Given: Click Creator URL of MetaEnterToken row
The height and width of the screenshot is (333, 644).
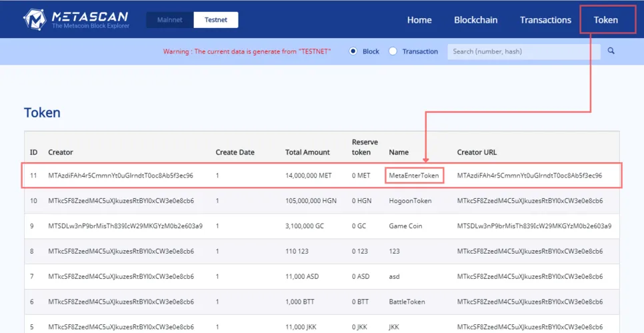Looking at the screenshot, I should tap(529, 176).
